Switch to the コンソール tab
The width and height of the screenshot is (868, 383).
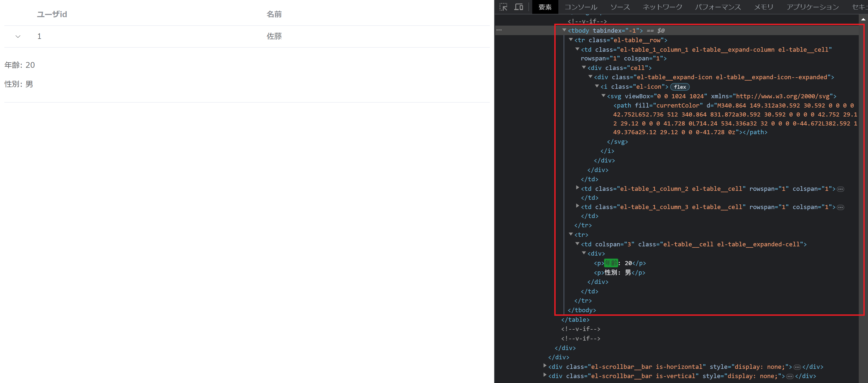[x=581, y=7]
